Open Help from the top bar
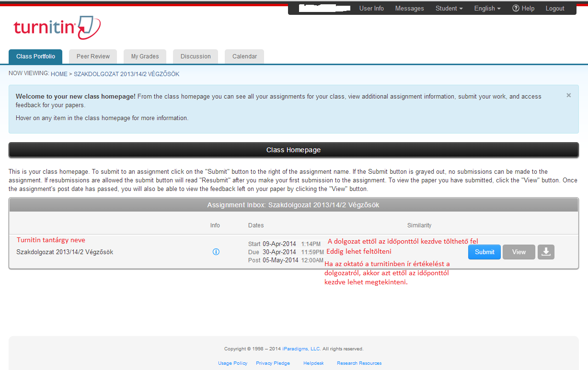The height and width of the screenshot is (370, 588). (x=523, y=9)
